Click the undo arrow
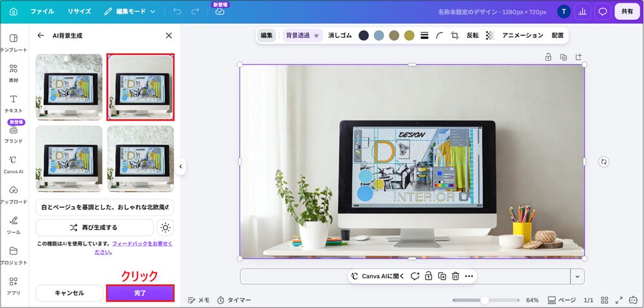Screen dimensions: 644x308 [178, 12]
